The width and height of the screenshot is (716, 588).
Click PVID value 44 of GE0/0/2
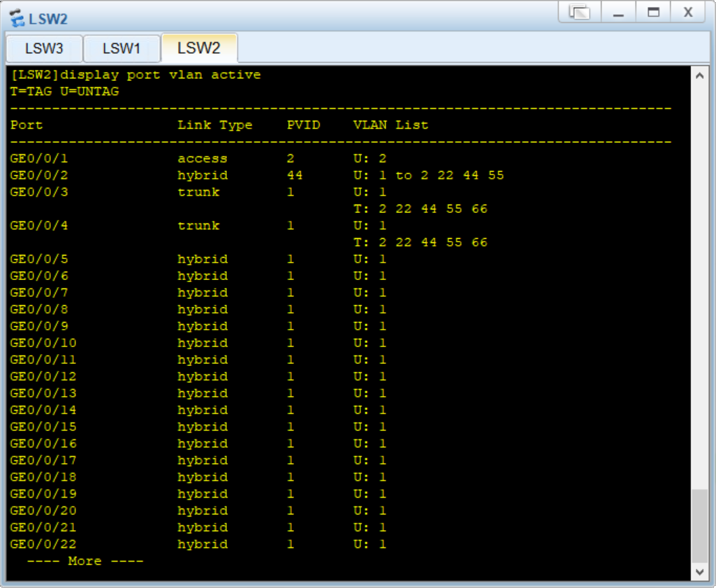[295, 175]
